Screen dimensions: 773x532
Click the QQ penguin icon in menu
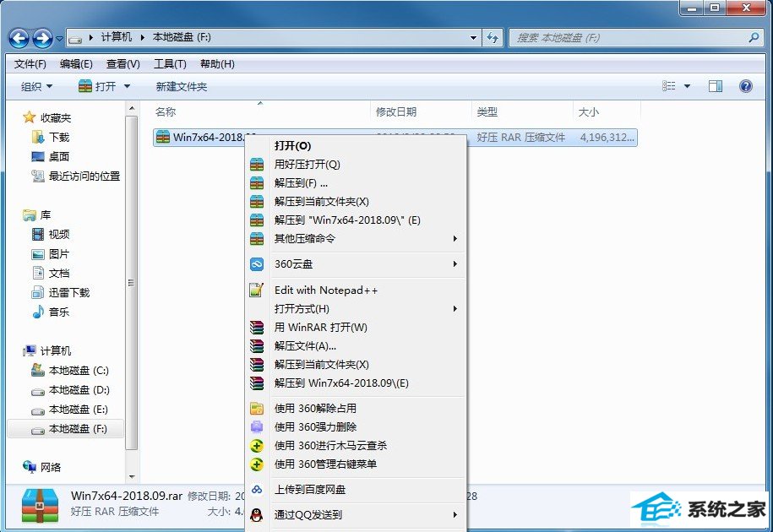pos(257,515)
